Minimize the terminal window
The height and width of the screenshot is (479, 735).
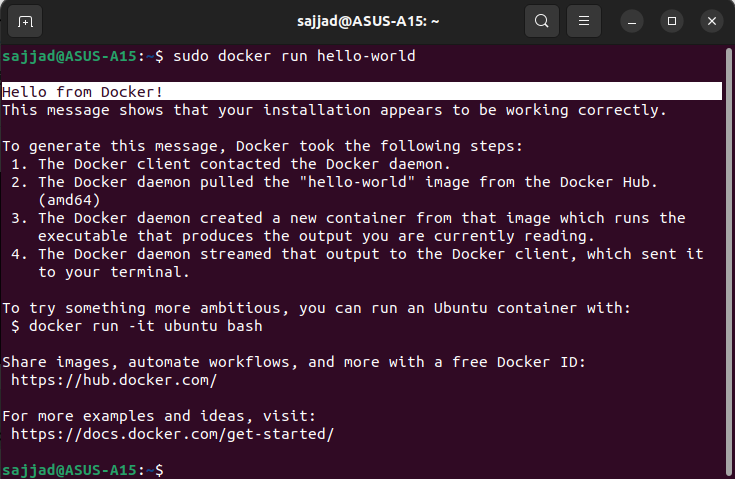point(632,22)
